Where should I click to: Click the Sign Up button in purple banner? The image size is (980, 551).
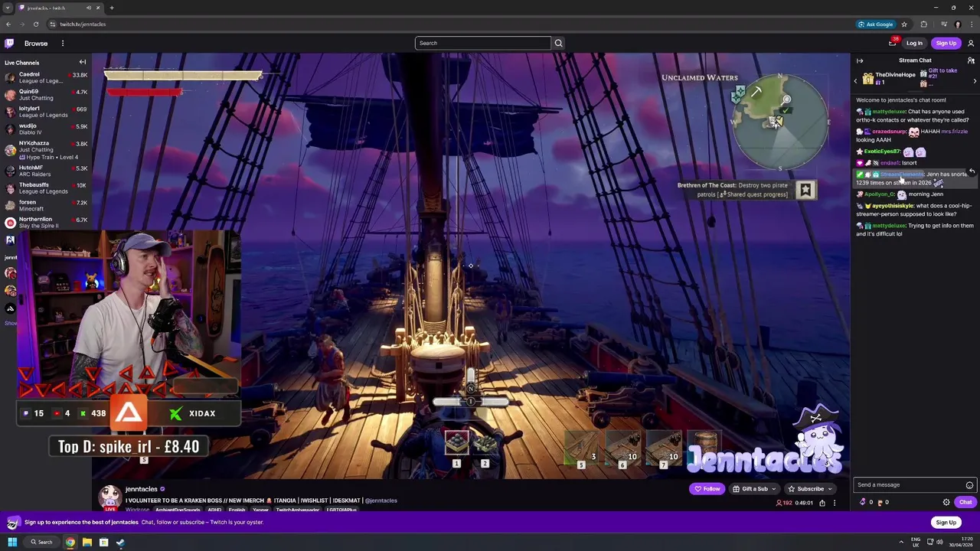(x=946, y=523)
